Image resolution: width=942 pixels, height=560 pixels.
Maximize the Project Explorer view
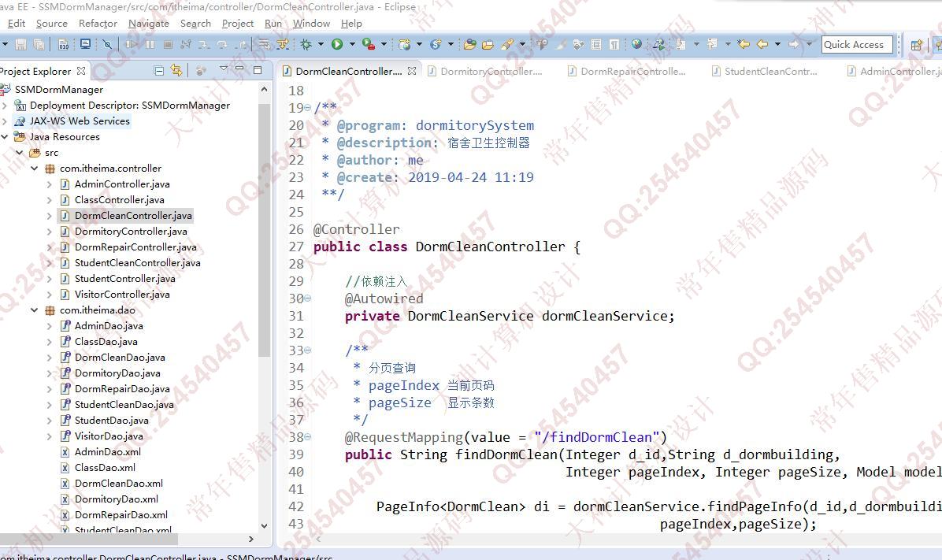coord(257,69)
